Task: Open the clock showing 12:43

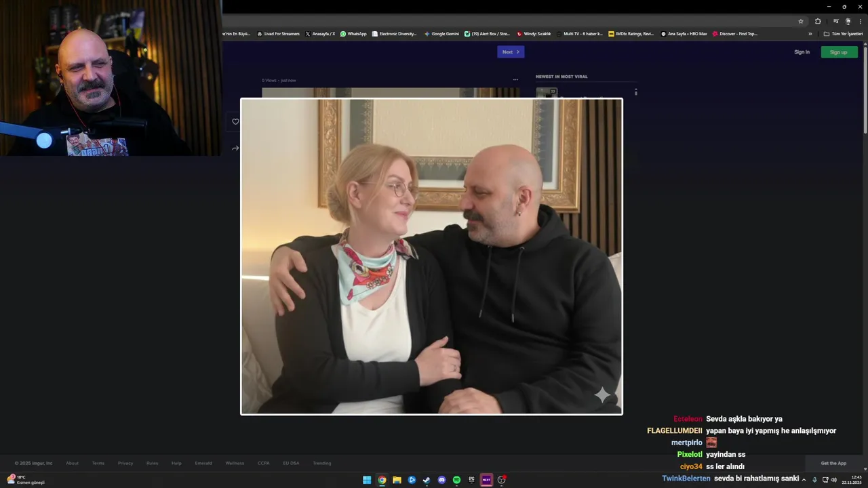Action: [x=852, y=480]
